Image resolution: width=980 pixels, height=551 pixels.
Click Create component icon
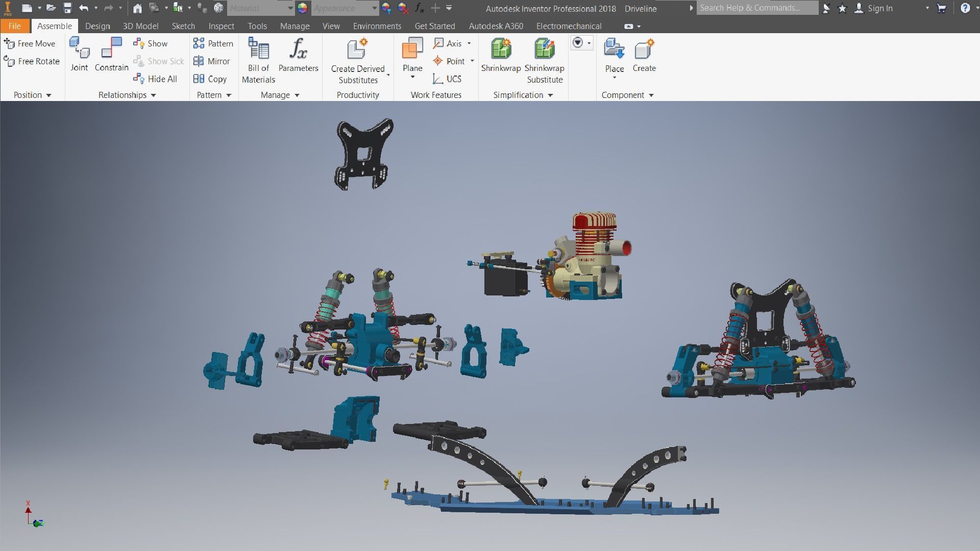point(644,49)
